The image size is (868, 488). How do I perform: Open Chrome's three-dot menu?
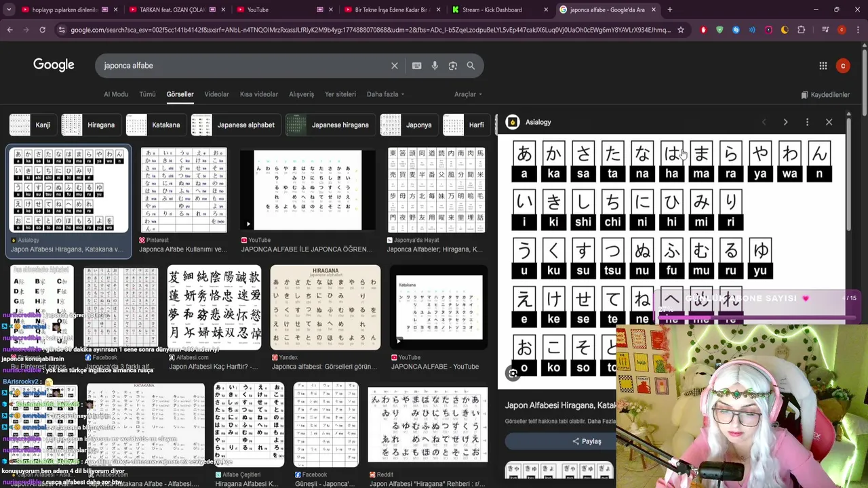[x=858, y=30]
